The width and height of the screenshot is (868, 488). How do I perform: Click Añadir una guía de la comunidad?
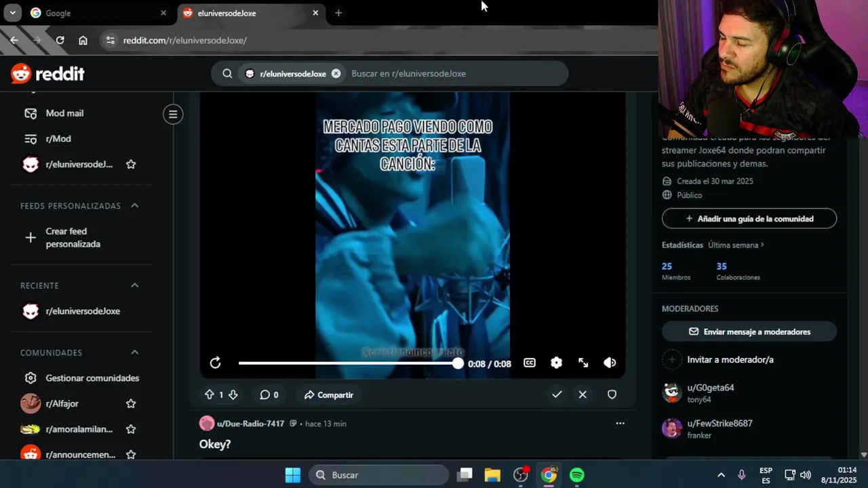(x=749, y=219)
